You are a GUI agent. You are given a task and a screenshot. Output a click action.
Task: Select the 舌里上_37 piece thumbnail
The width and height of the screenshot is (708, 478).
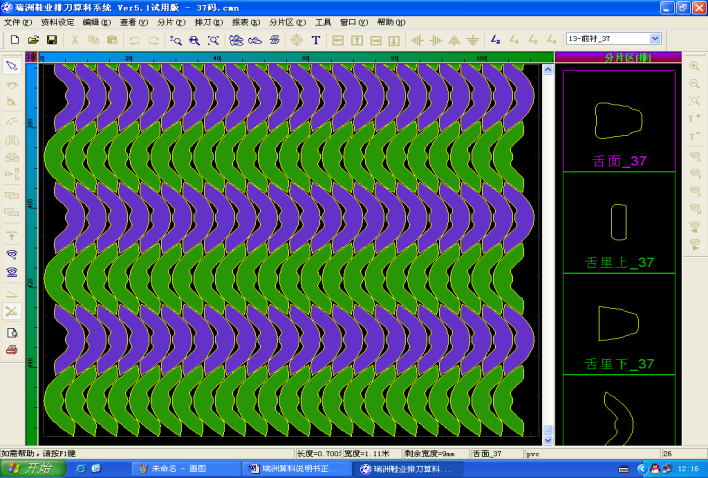(x=619, y=223)
